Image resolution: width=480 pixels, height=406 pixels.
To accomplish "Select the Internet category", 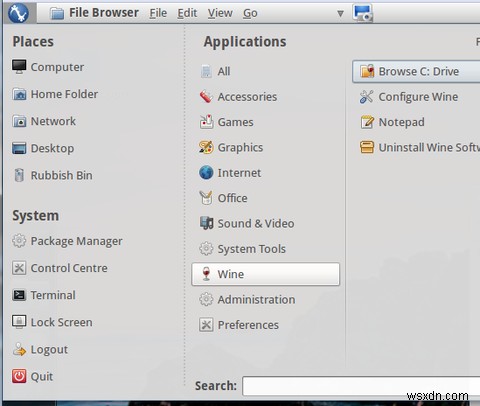I will click(x=266, y=173).
